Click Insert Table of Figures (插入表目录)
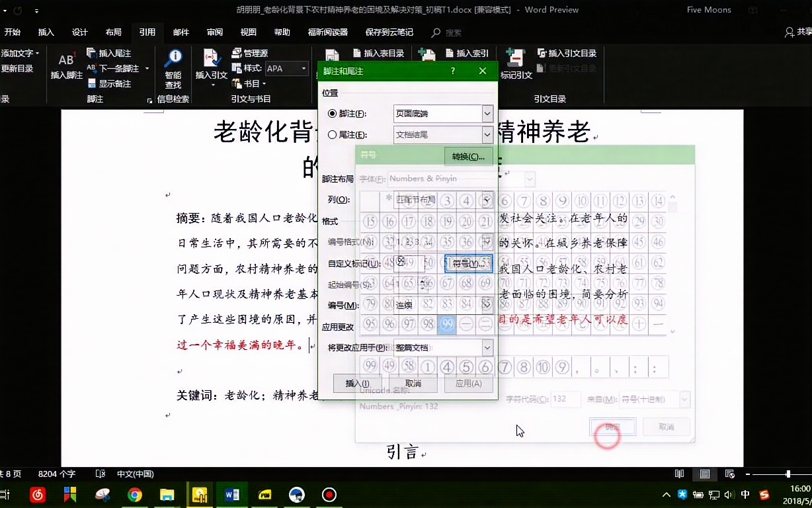The width and height of the screenshot is (812, 508). [378, 52]
